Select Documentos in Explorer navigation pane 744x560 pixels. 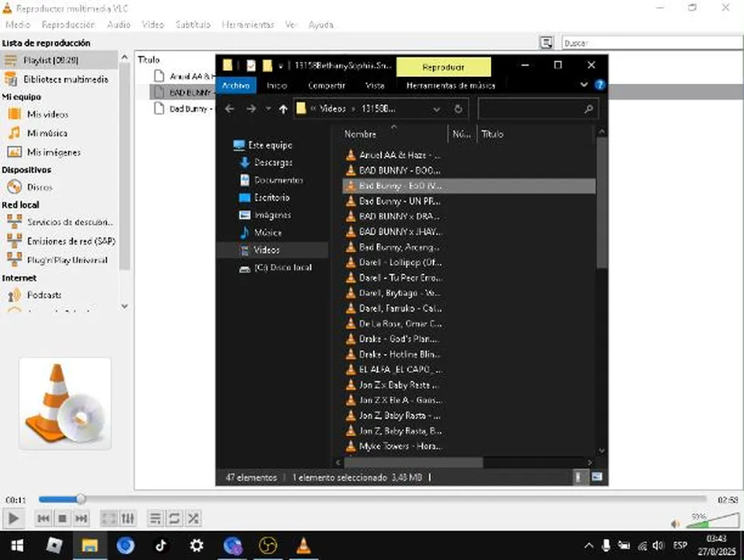(278, 180)
